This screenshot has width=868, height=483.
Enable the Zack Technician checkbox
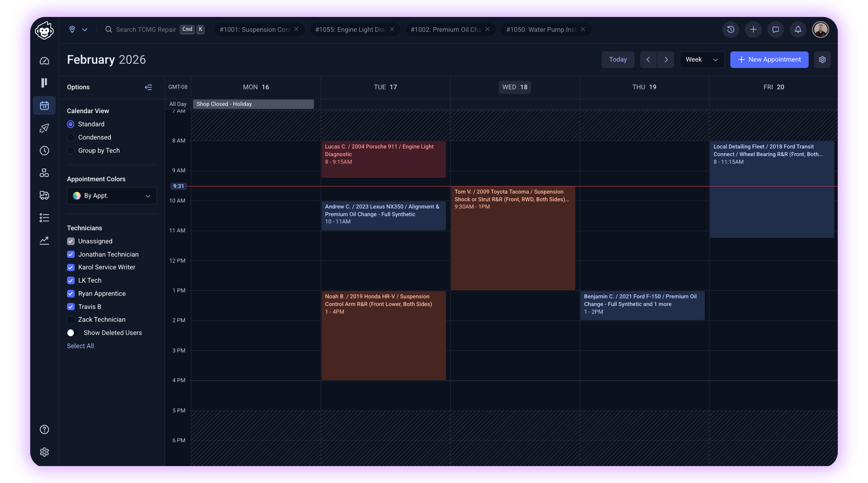click(x=71, y=320)
